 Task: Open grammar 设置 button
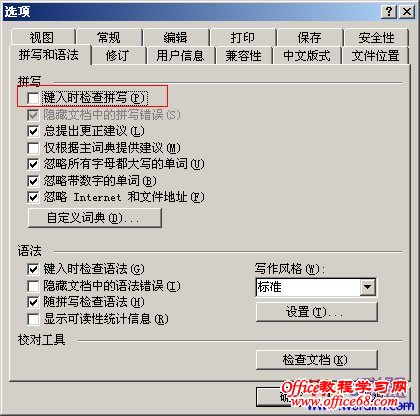317,312
